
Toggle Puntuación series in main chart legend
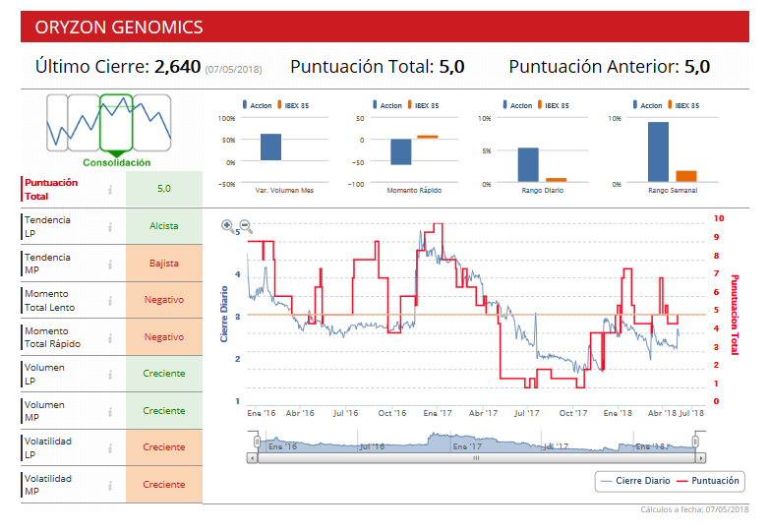[708, 481]
